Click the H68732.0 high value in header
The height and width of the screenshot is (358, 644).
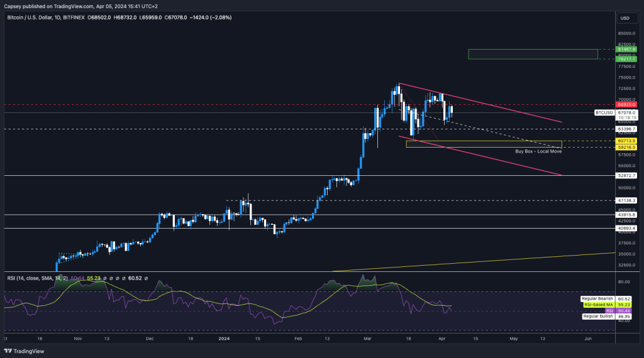point(125,18)
